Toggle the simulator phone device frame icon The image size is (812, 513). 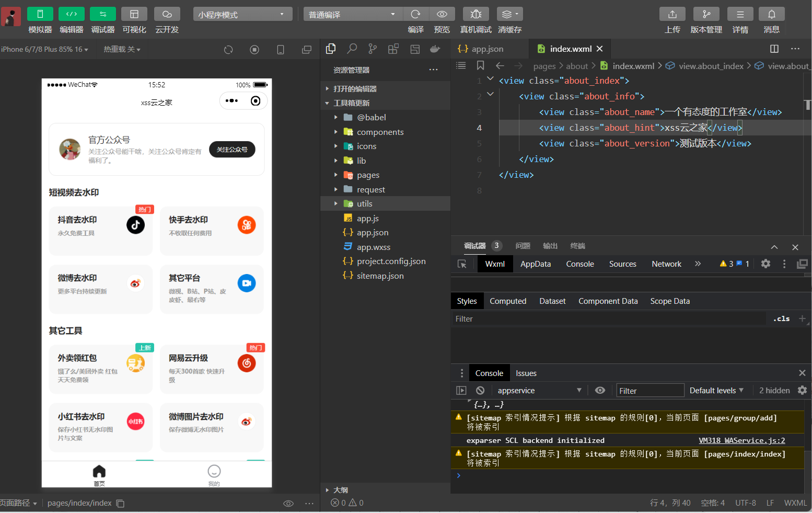click(281, 50)
